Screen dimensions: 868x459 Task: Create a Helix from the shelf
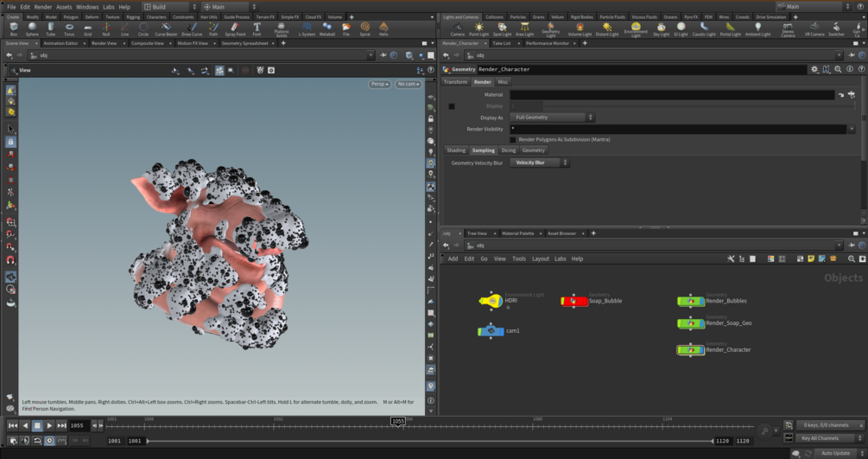point(383,29)
